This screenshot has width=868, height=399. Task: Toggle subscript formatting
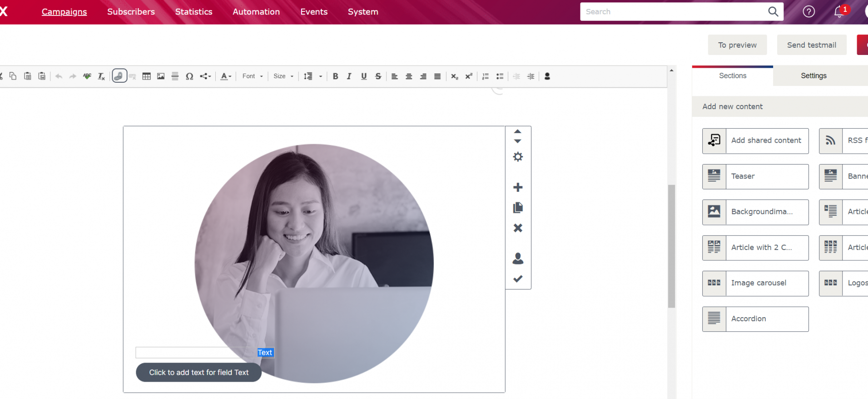click(454, 76)
